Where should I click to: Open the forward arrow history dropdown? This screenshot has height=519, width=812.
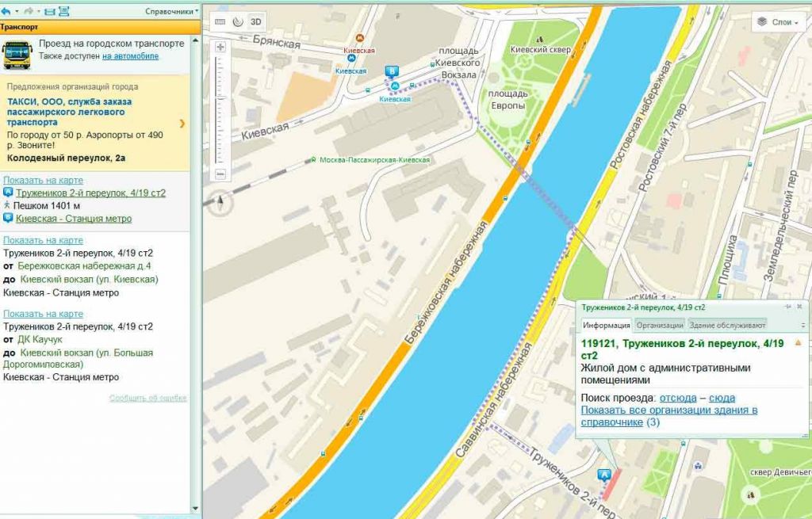pyautogui.click(x=38, y=11)
